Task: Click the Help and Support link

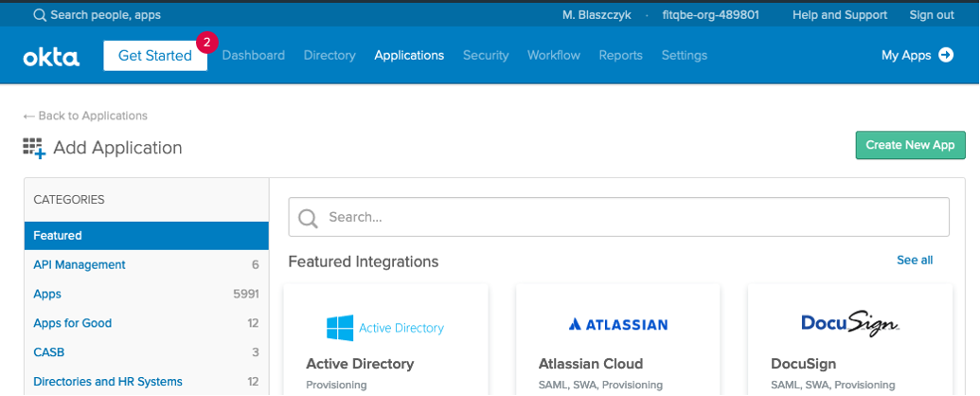Action: tap(839, 15)
